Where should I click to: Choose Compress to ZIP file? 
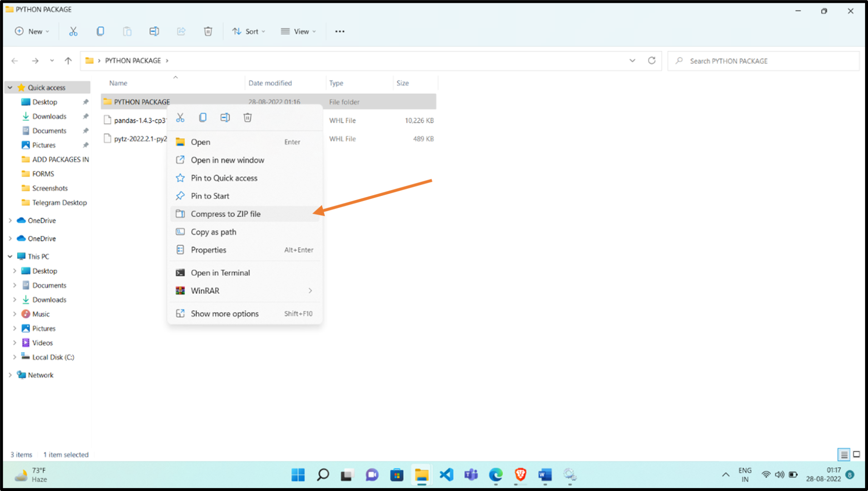[226, 214]
